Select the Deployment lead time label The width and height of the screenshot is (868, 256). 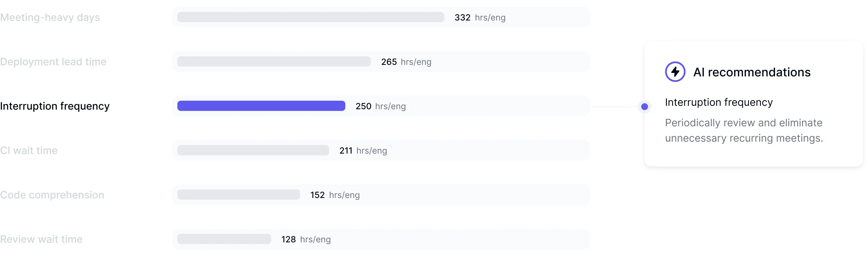pyautogui.click(x=53, y=62)
